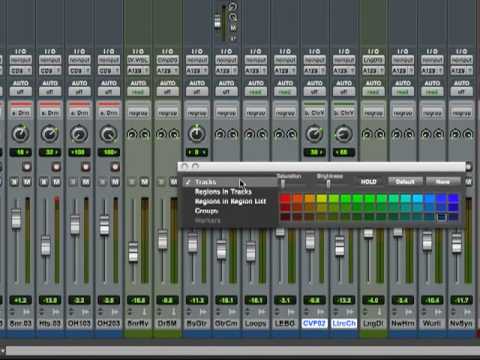This screenshot has height=360, width=480.
Task: Click LEBG right pan knob
Action: point(292,134)
